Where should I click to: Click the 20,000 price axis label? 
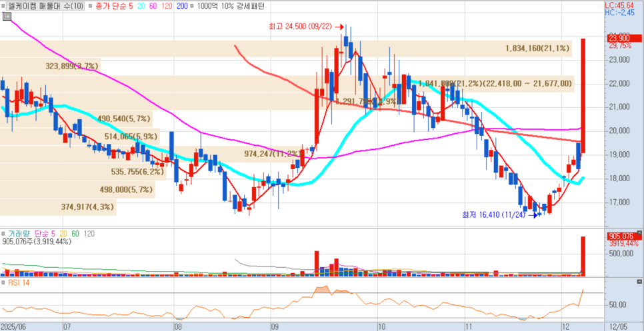[620, 131]
